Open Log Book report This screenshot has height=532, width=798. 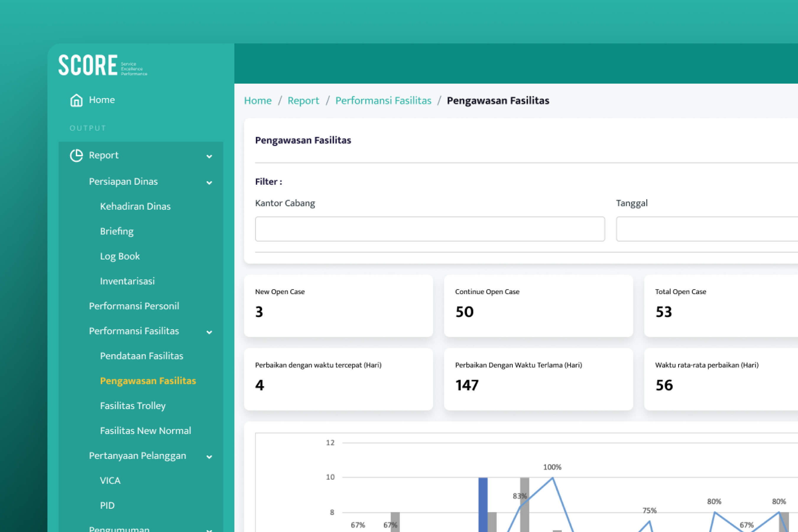coord(120,256)
